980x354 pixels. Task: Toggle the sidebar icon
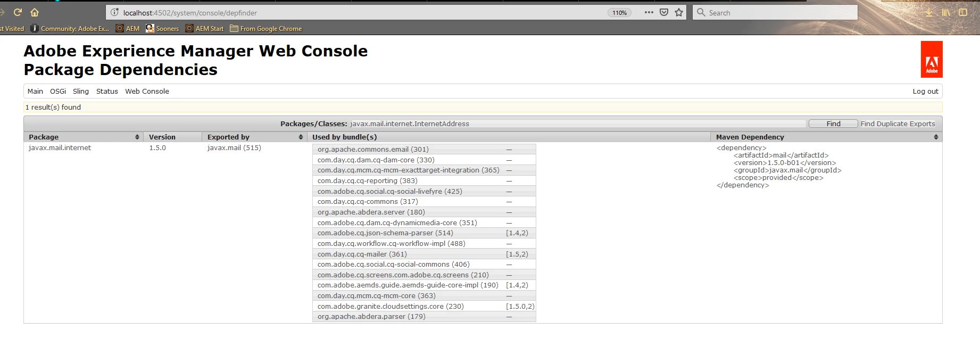(x=963, y=12)
